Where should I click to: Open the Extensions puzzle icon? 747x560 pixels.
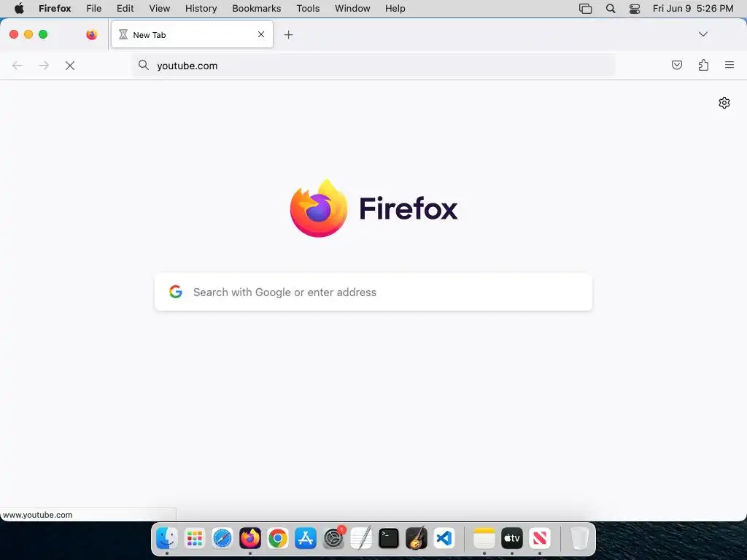[703, 65]
